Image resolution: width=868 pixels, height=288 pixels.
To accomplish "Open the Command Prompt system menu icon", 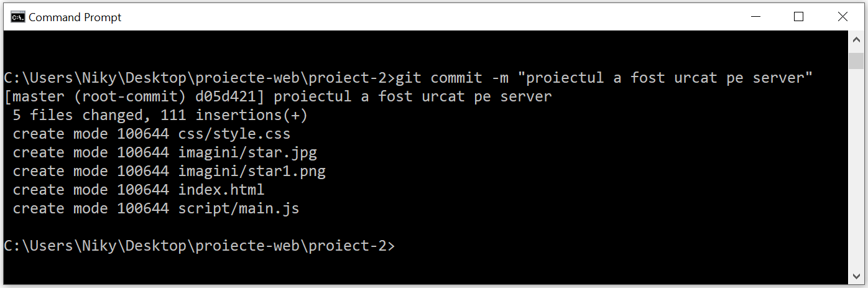I will point(18,17).
